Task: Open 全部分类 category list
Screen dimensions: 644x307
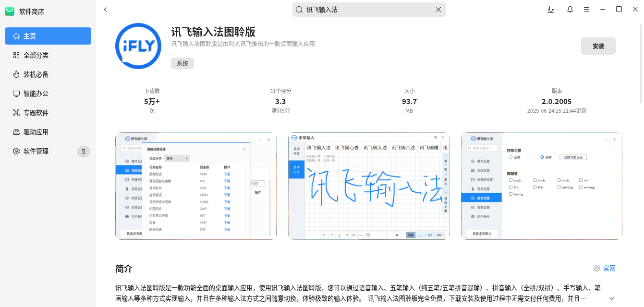Action: tap(48, 55)
